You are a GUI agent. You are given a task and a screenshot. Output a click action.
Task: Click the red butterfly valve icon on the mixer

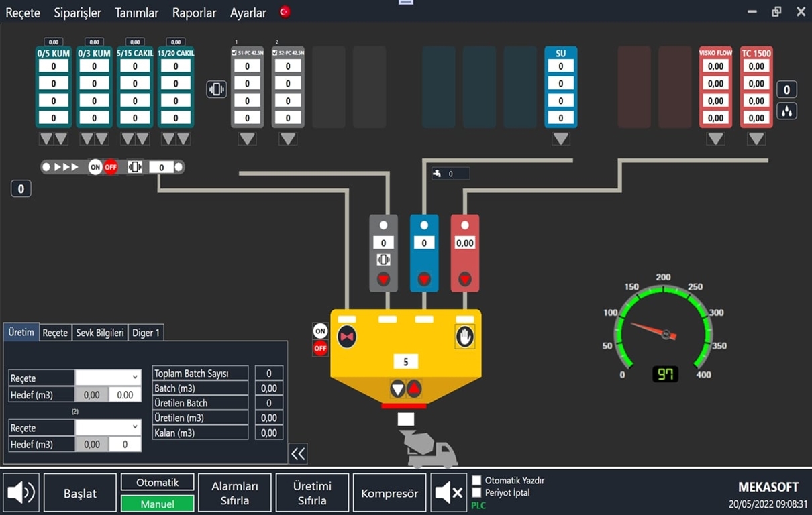[347, 336]
